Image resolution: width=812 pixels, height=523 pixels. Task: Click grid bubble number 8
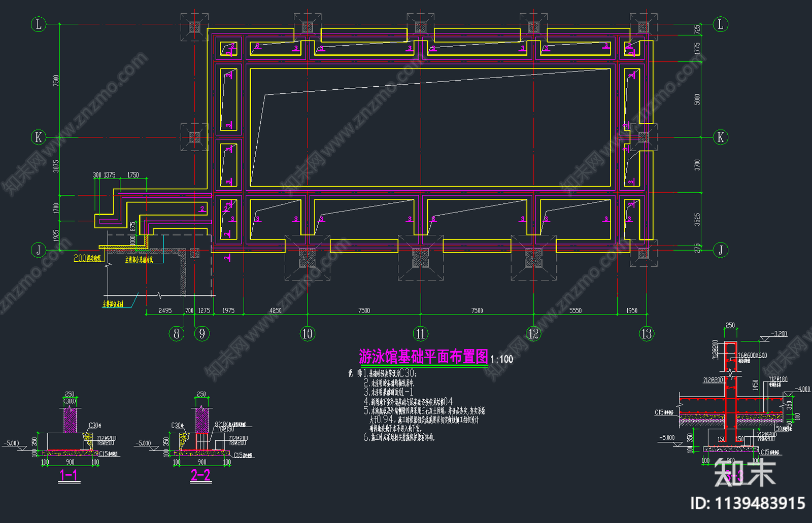(x=176, y=333)
